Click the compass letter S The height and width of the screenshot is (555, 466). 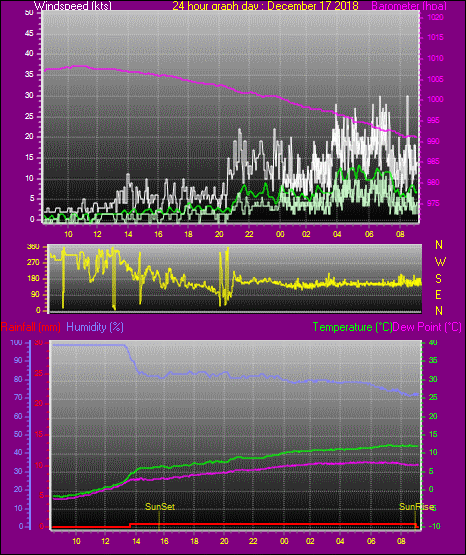[439, 279]
